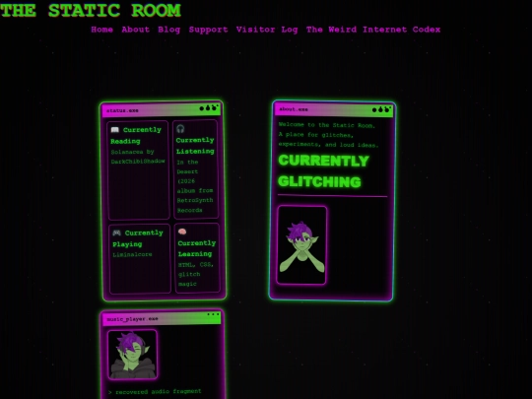Click the Currently Learning card heading
The height and width of the screenshot is (399, 532).
197,248
